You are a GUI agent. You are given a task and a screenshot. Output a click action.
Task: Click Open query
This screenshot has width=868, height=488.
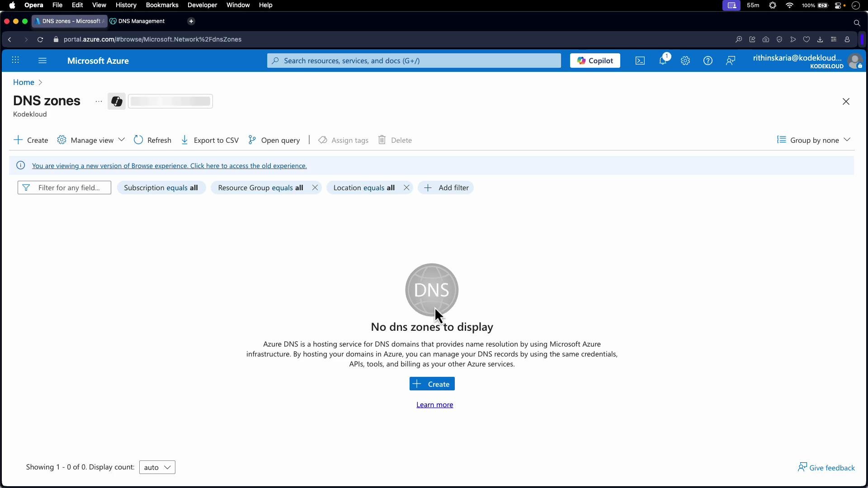274,140
